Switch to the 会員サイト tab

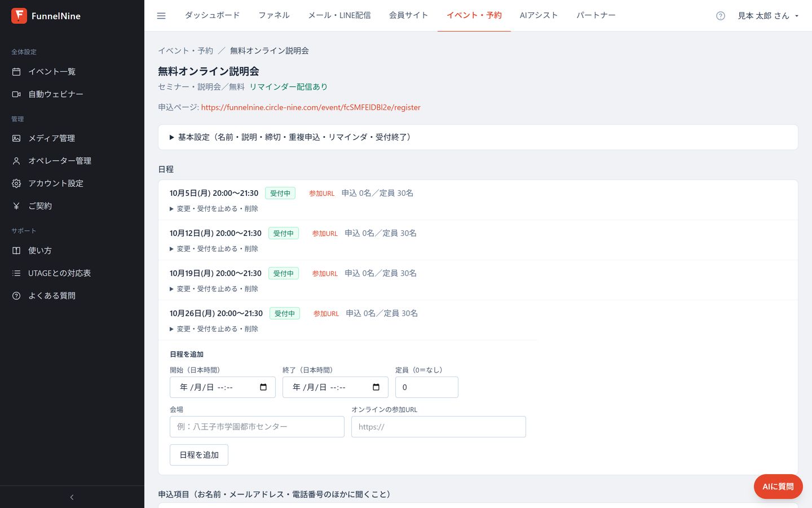409,15
